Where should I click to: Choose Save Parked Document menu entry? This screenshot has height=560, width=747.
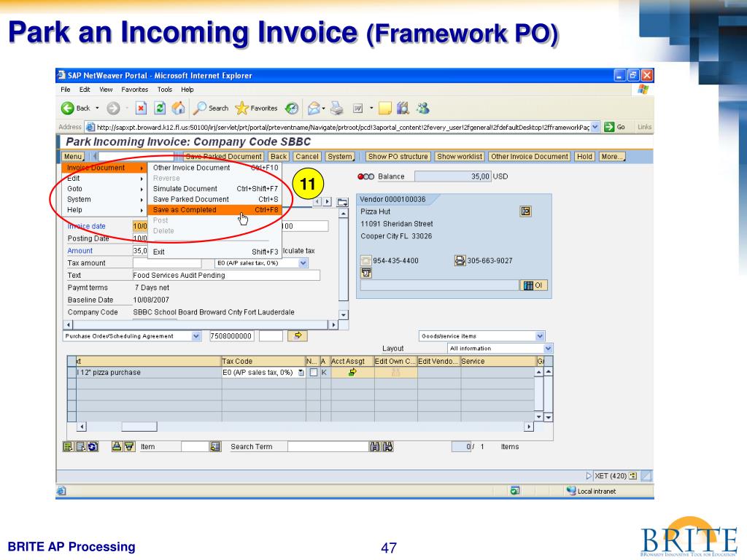coord(215,199)
